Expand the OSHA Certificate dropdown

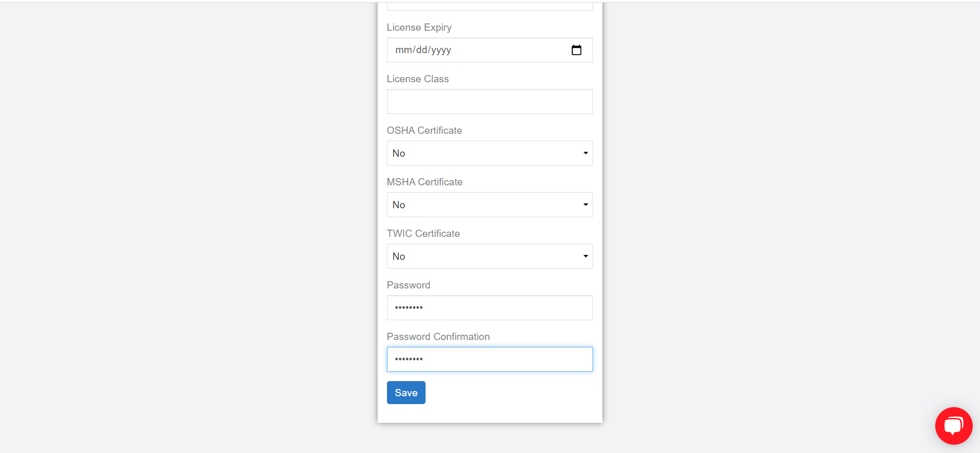(x=489, y=153)
